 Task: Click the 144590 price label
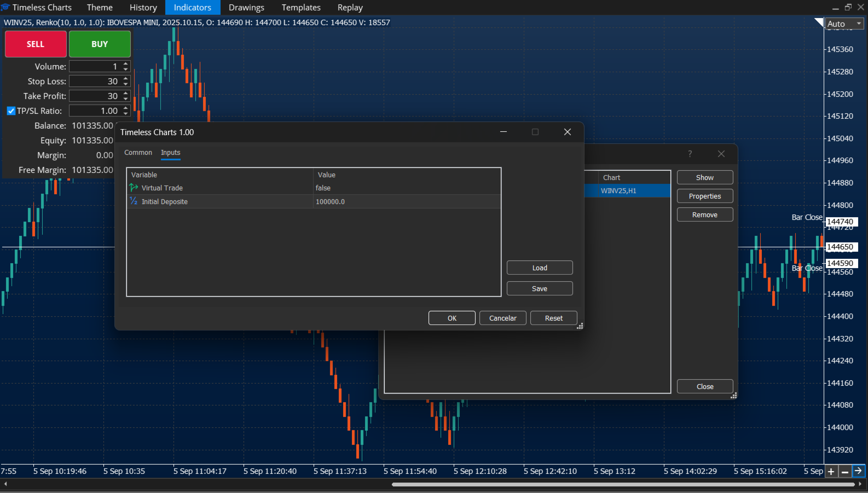(x=841, y=263)
